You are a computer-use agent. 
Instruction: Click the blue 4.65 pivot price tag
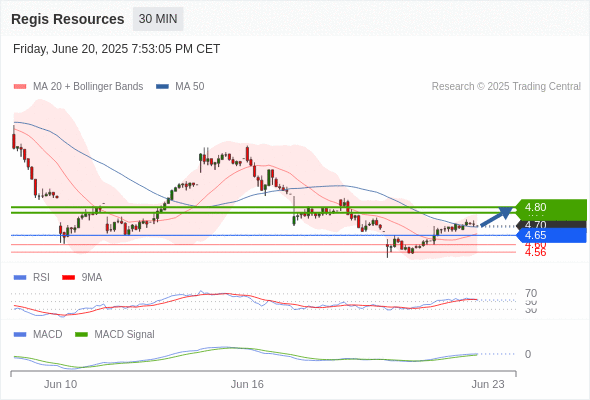pyautogui.click(x=551, y=236)
